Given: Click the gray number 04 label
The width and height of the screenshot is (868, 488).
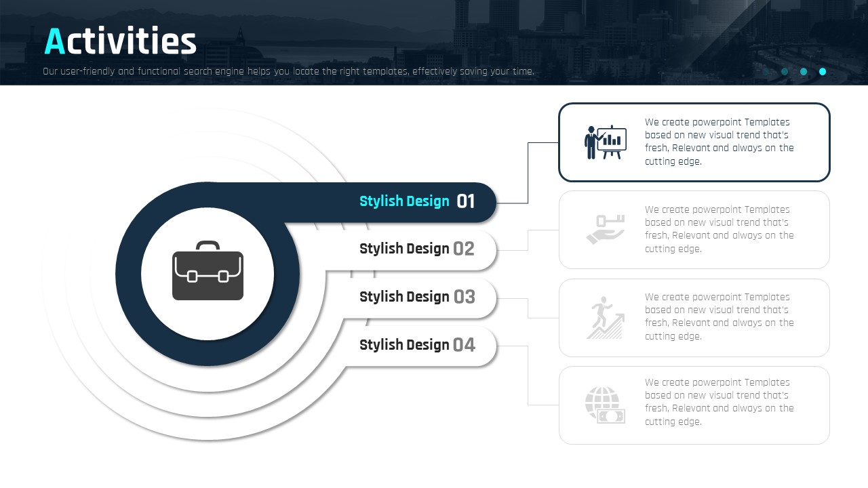Looking at the screenshot, I should coord(464,345).
